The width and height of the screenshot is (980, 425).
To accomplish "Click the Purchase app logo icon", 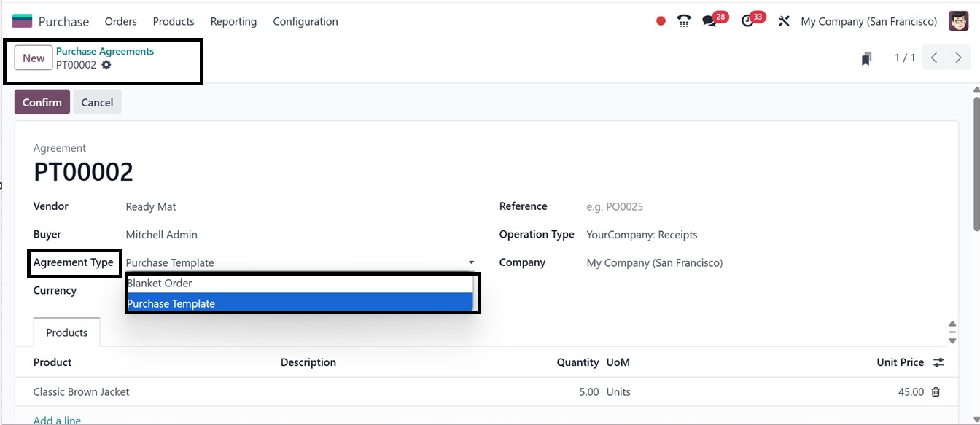I will 22,21.
